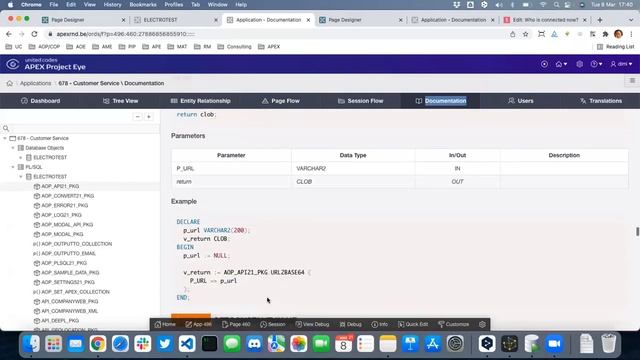Open Chrome tab search chevron
The height and width of the screenshot is (360, 640).
tap(631, 20)
